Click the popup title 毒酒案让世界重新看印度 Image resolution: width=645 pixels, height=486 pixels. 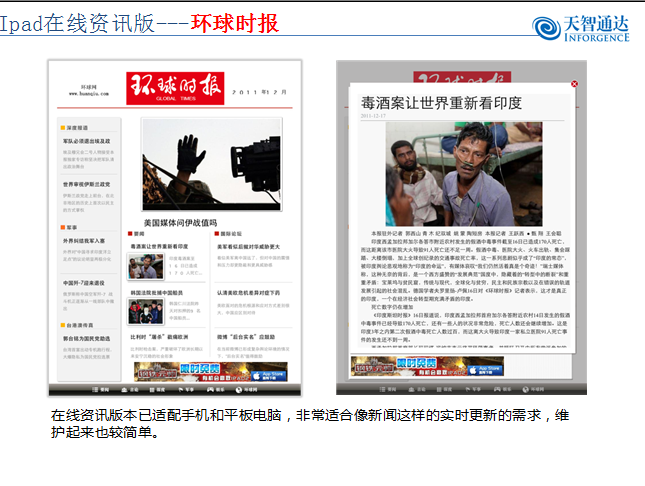441,103
